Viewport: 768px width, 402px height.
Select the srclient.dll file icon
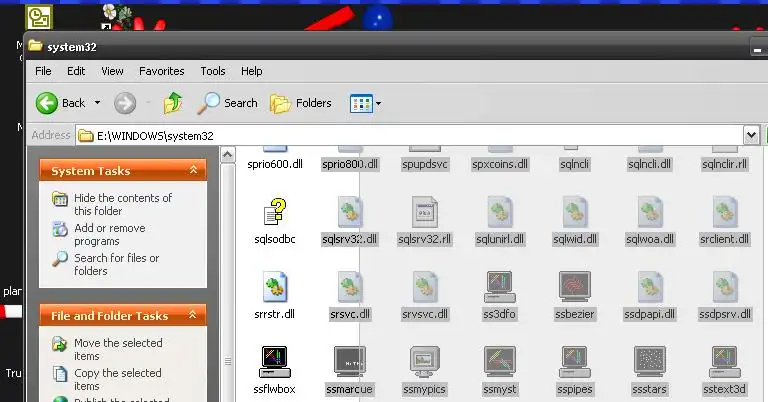[724, 212]
